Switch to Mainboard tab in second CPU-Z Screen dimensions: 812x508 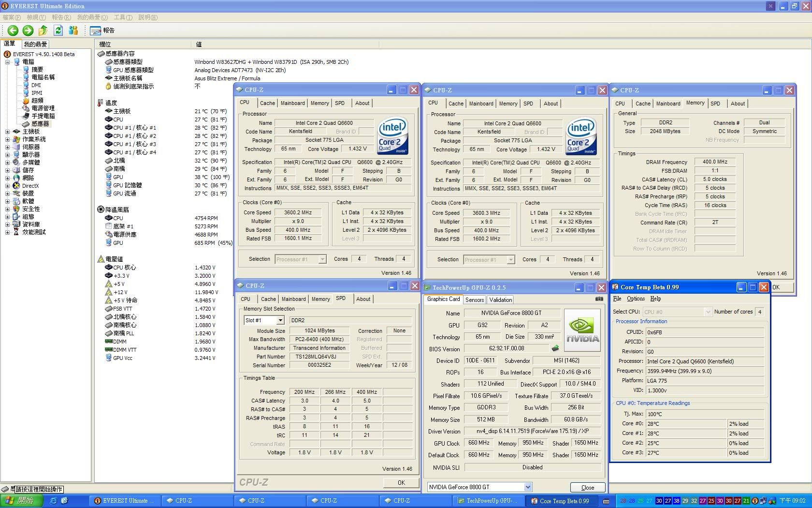tap(481, 104)
